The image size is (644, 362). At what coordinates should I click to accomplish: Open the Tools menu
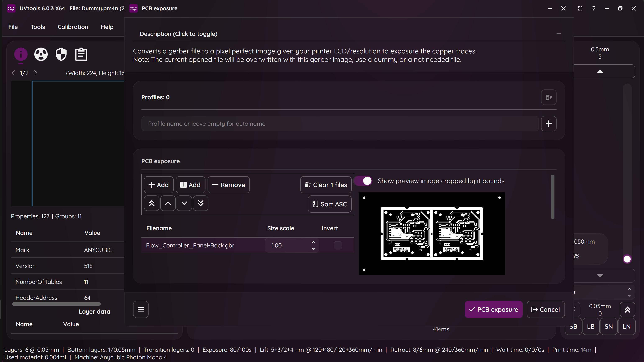(x=38, y=27)
